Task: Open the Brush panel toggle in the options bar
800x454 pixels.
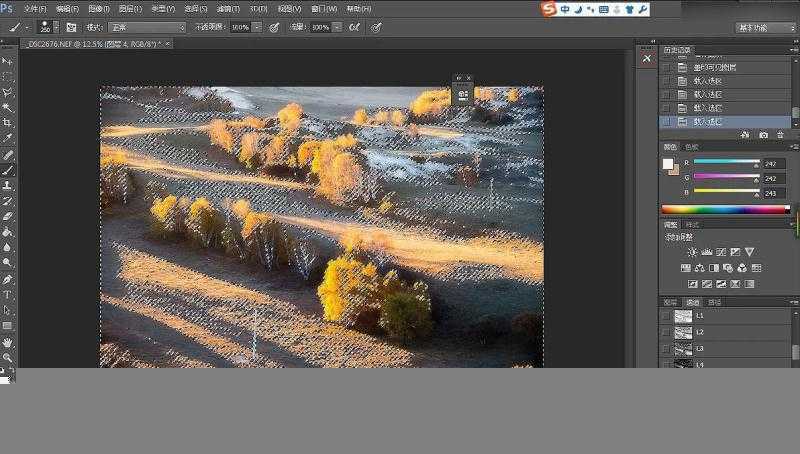Action: [71, 27]
